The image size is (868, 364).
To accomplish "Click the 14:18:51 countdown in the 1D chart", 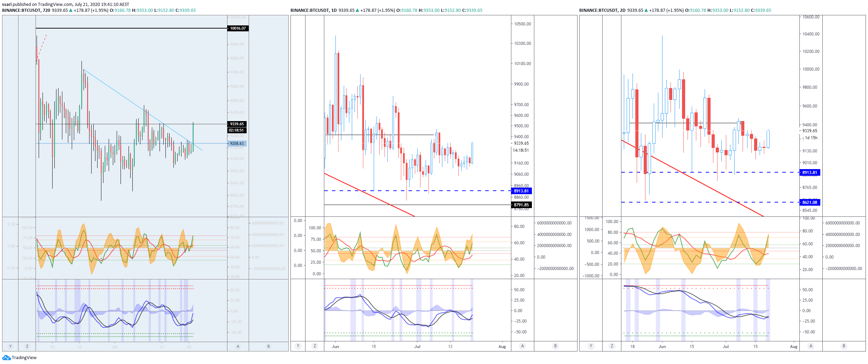I will click(521, 150).
